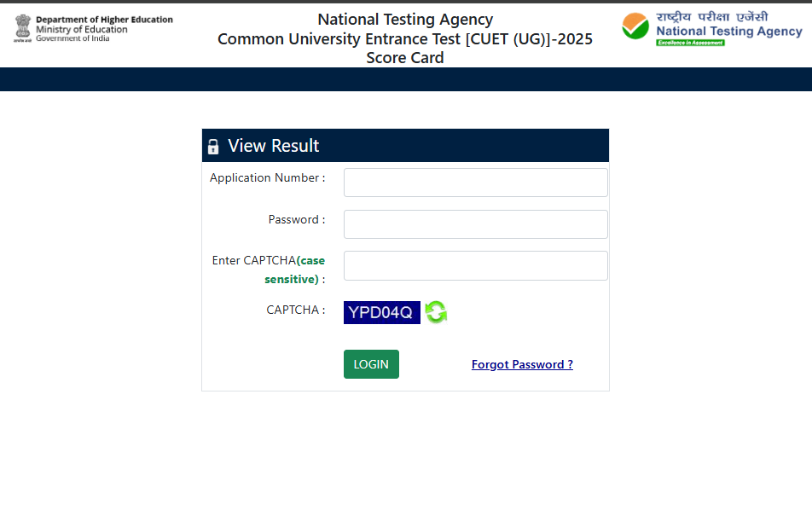Click the CUET (UG)-2025 title heading

pyautogui.click(x=405, y=39)
